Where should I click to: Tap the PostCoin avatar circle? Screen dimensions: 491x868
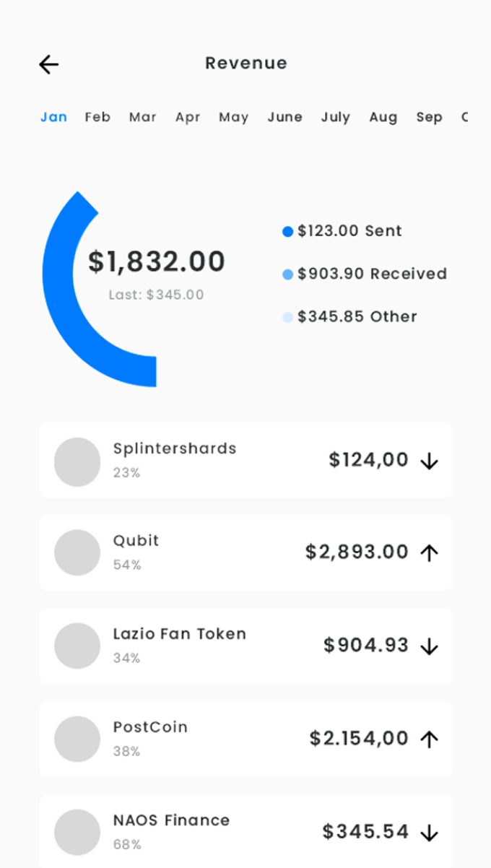77,739
